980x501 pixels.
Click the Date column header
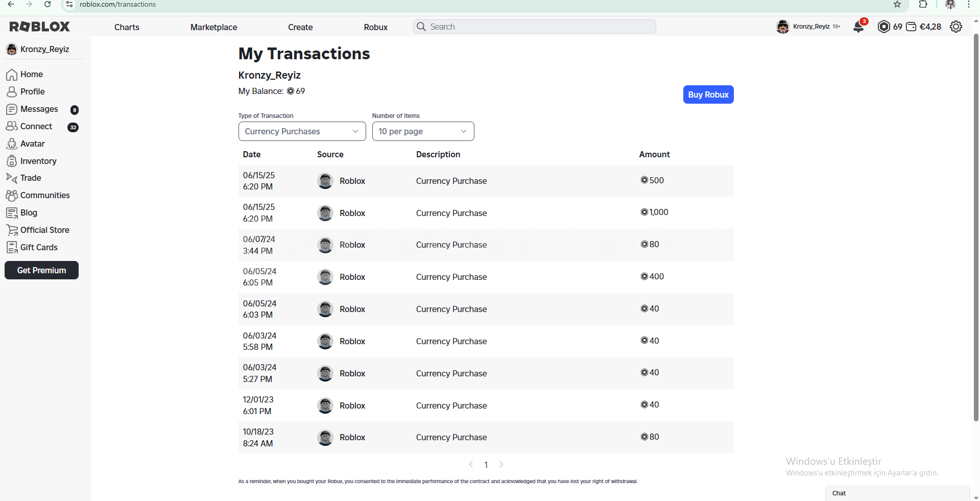[252, 155]
